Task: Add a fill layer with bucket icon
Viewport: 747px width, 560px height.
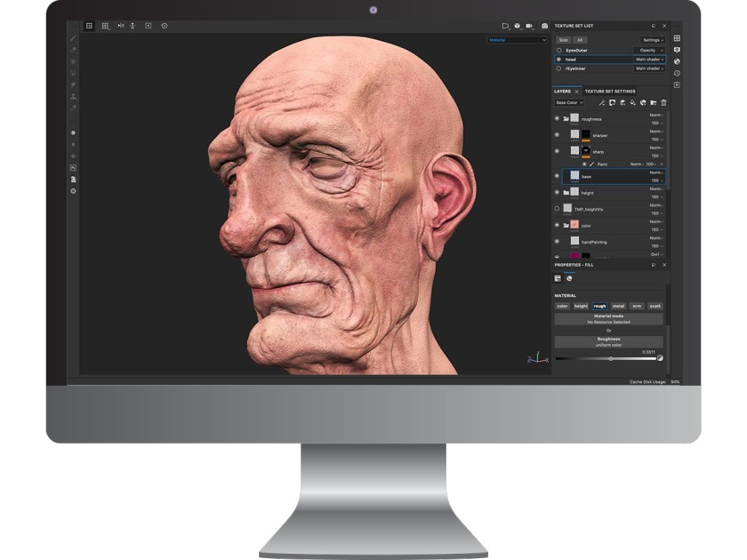Action: coord(632,102)
